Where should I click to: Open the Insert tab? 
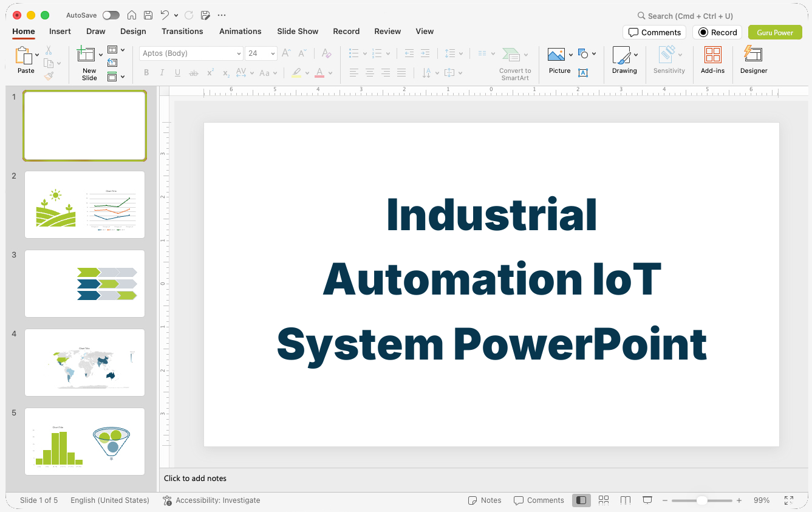pos(60,32)
